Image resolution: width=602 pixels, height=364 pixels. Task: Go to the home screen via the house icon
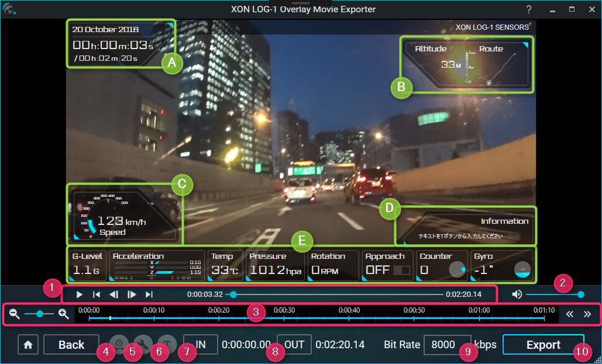[x=28, y=345]
